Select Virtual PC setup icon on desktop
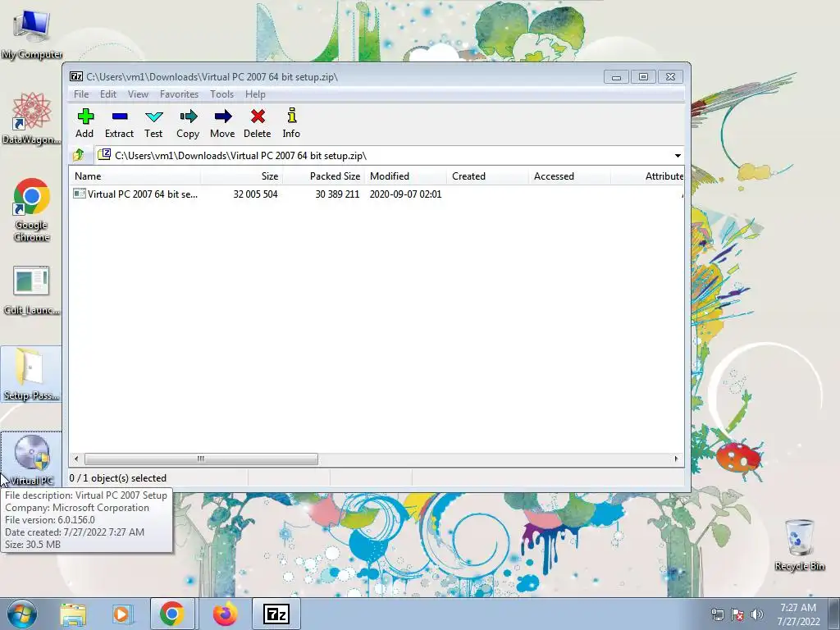Image resolution: width=840 pixels, height=630 pixels. 31,459
